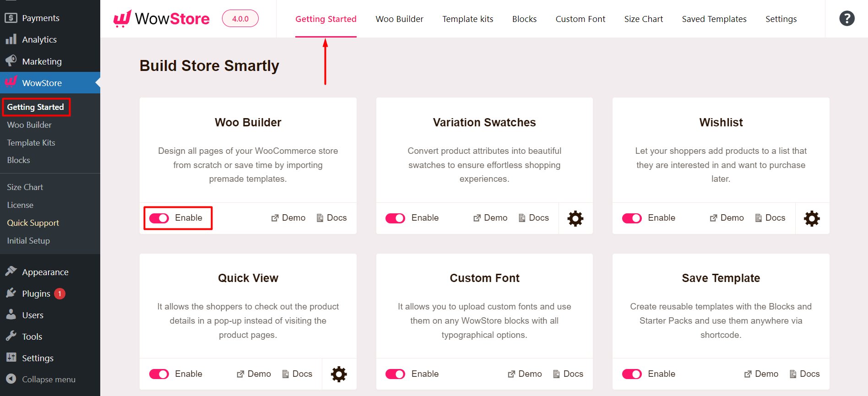Switch to the Getting Started tab

pos(325,19)
